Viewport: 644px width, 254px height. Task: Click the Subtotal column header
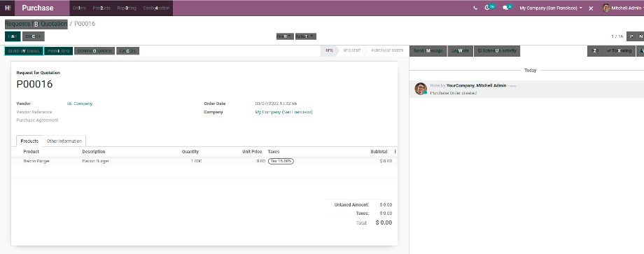(379, 152)
